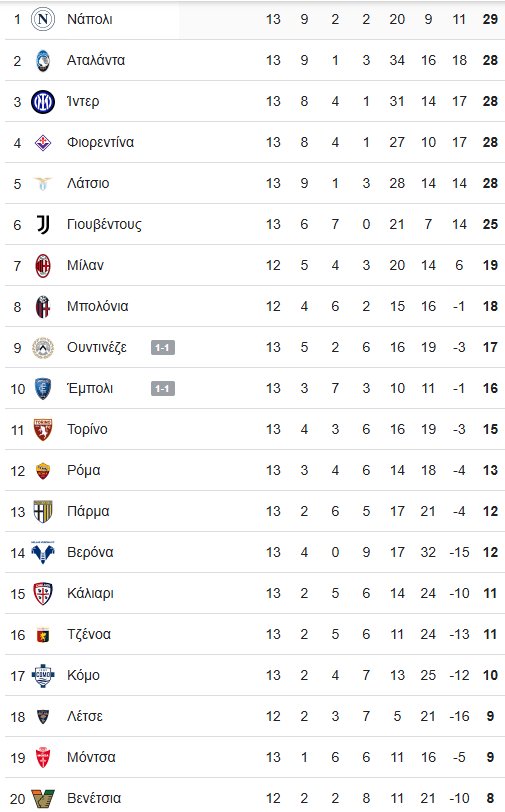Click the Ρόμα team name
The width and height of the screenshot is (505, 812).
click(83, 470)
